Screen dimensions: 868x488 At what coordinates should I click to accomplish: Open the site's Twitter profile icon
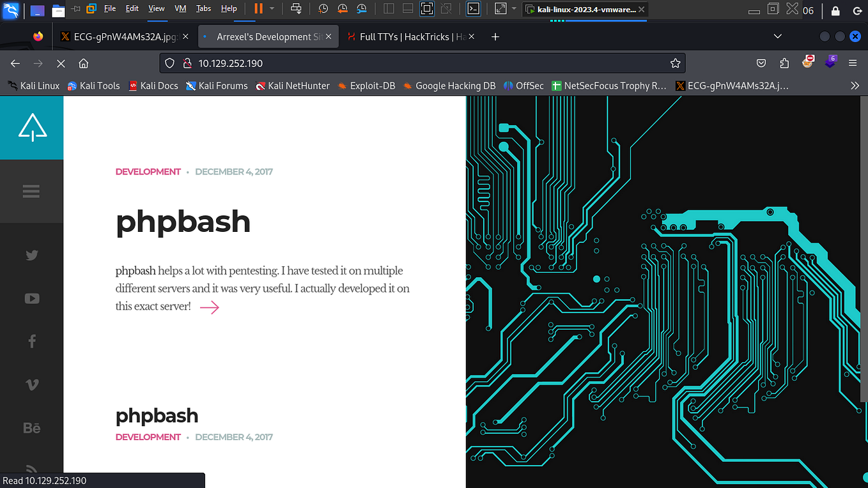[31, 255]
